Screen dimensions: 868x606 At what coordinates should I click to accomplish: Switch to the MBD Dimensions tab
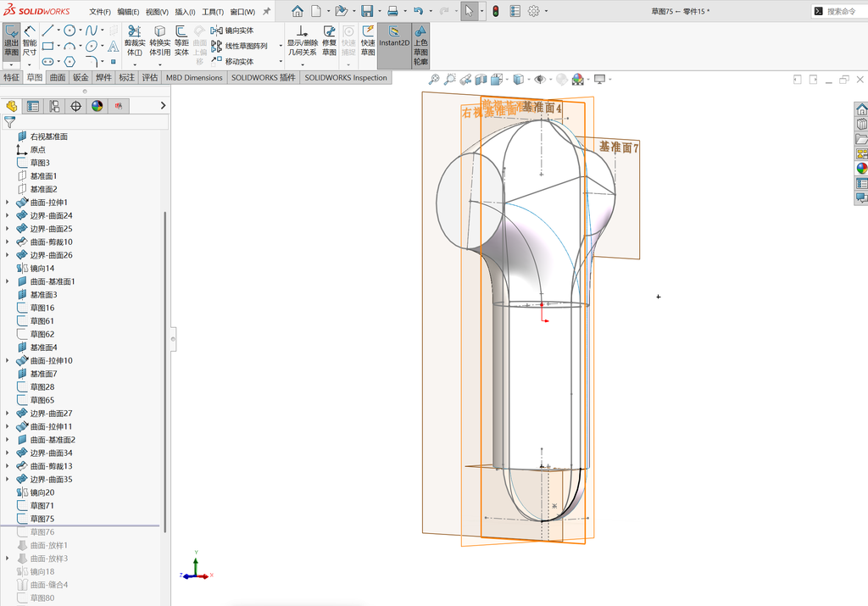pyautogui.click(x=194, y=77)
